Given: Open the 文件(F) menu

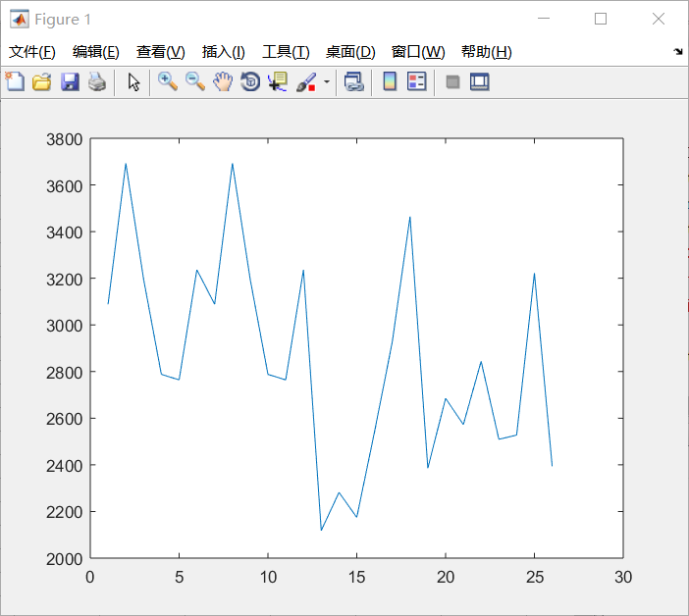Looking at the screenshot, I should pos(32,52).
